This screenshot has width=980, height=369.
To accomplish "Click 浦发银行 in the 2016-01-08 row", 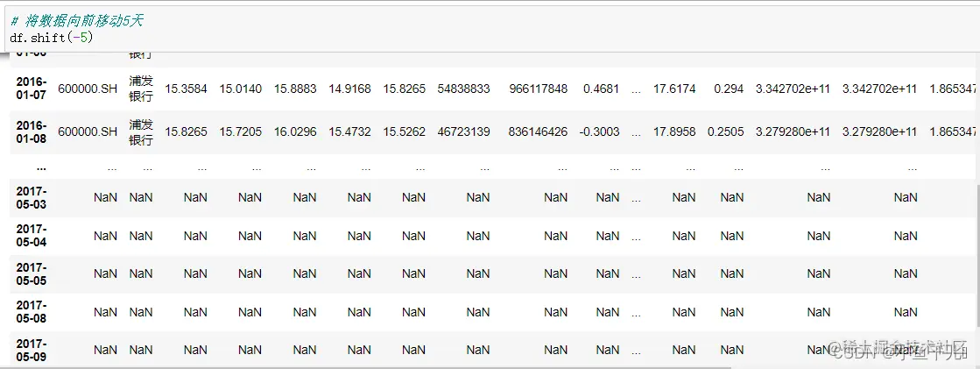I will [x=141, y=132].
